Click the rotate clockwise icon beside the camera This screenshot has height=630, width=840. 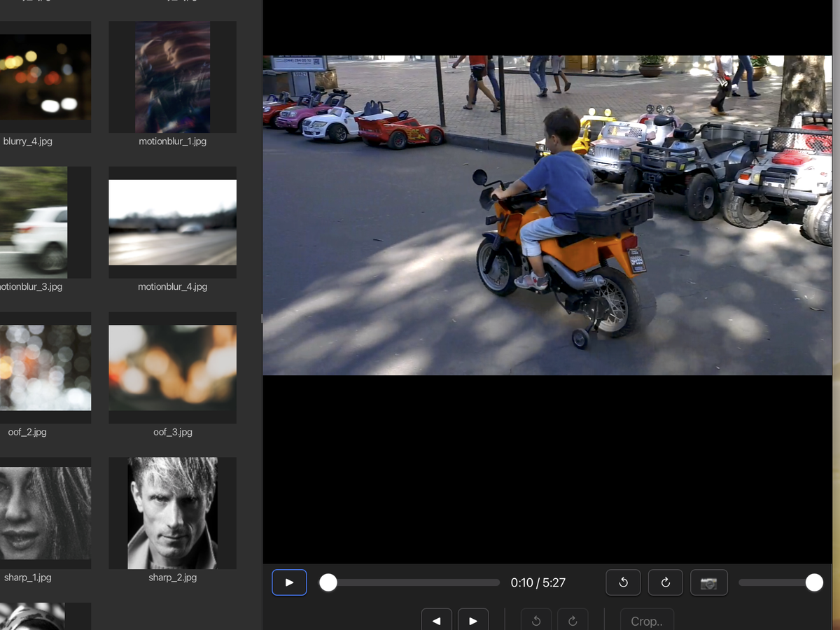click(666, 582)
